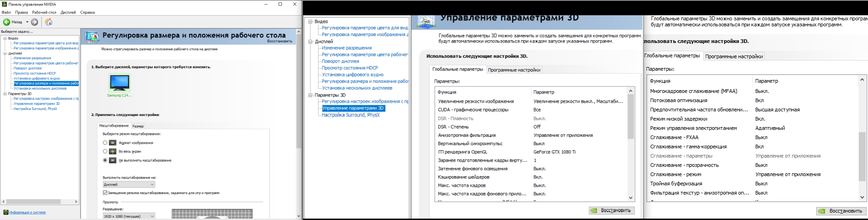Open the Рабочий стол menu
The height and width of the screenshot is (220, 868).
(x=44, y=12)
